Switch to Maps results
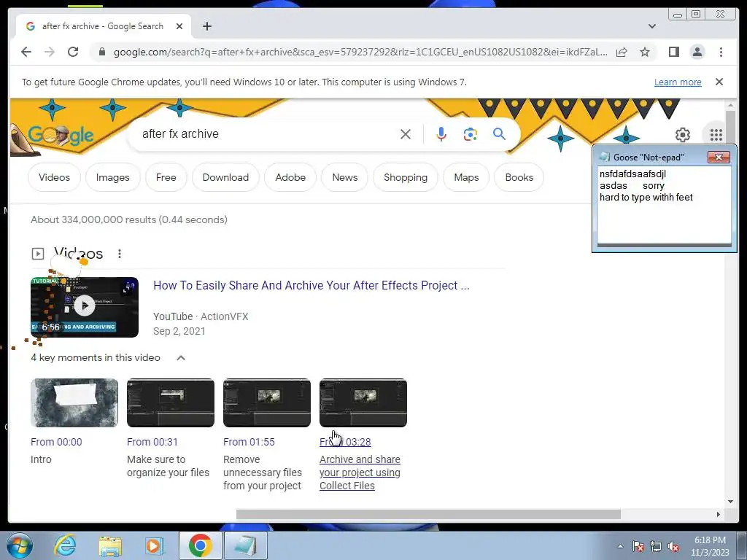Screen dimensions: 747x560 (x=466, y=178)
